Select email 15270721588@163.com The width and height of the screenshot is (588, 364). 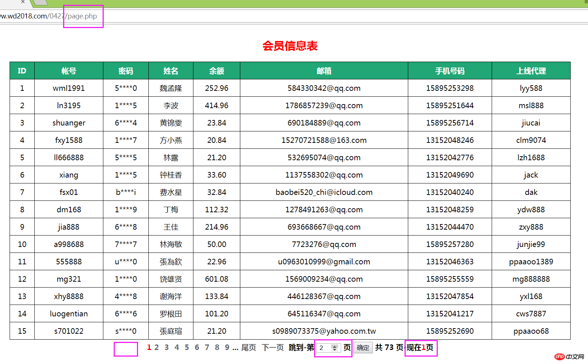324,140
